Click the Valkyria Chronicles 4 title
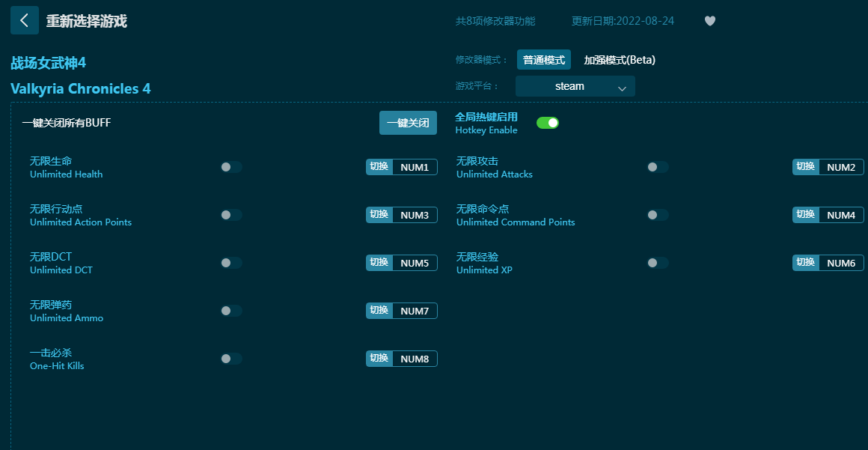Screen dimensions: 868x450 coord(80,88)
